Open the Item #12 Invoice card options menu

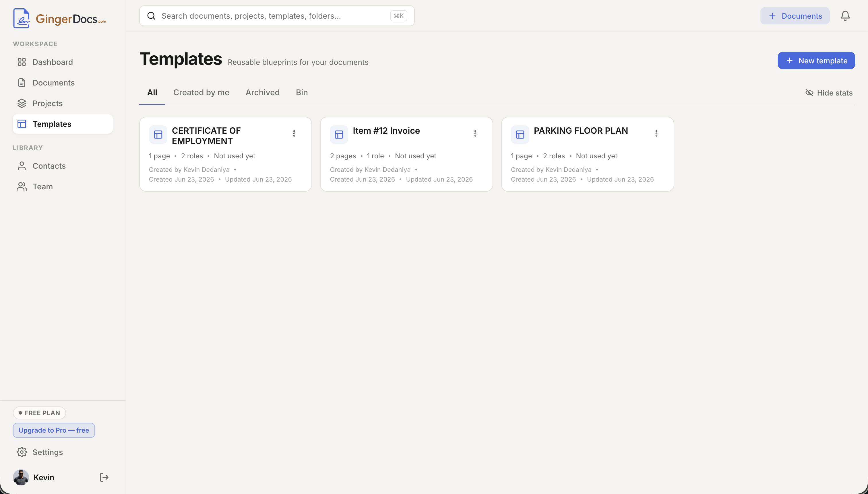[x=475, y=134]
